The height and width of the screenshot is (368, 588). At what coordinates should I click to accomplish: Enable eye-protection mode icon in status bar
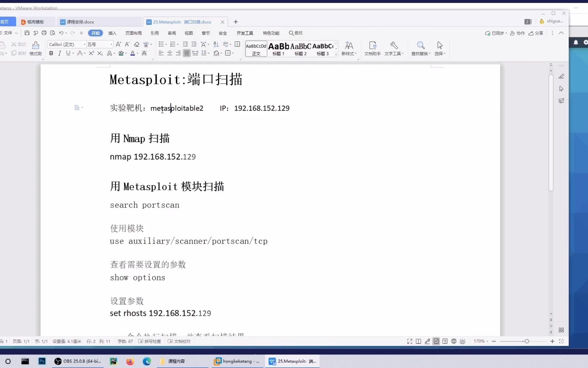(x=462, y=341)
